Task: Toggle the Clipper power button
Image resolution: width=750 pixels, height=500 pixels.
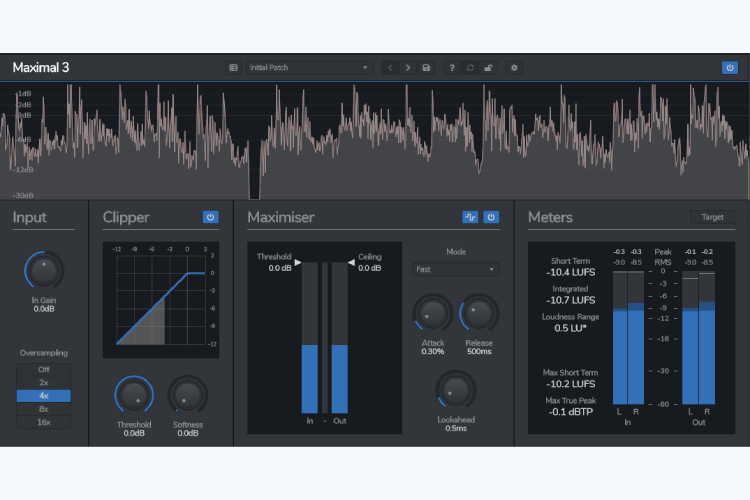Action: coord(210,217)
